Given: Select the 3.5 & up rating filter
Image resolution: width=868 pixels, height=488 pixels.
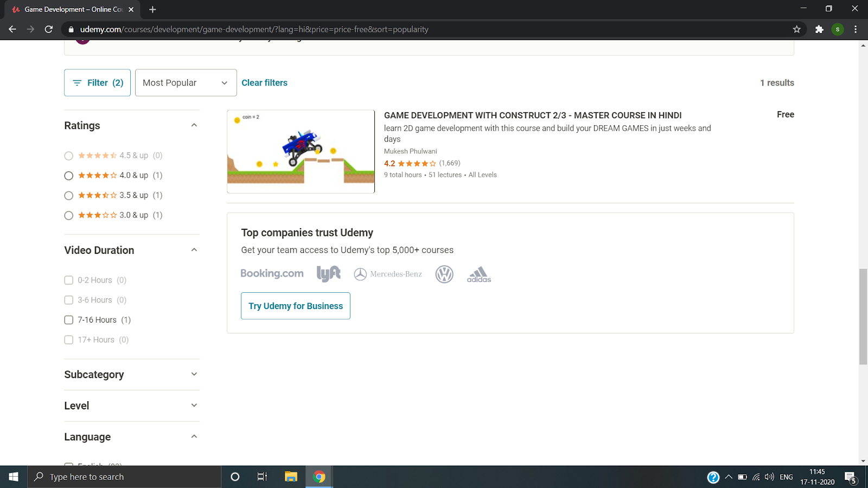Looking at the screenshot, I should [68, 195].
